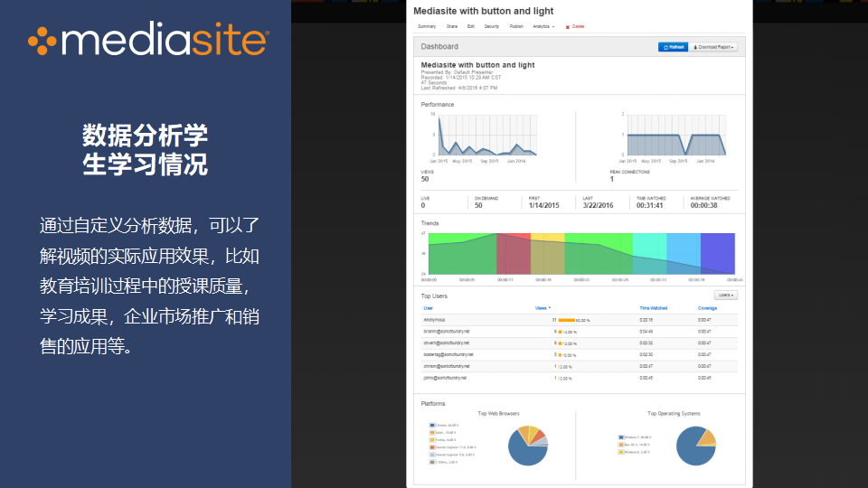Select the Anonymous user row
Screen dimensions: 868x488
(579, 320)
